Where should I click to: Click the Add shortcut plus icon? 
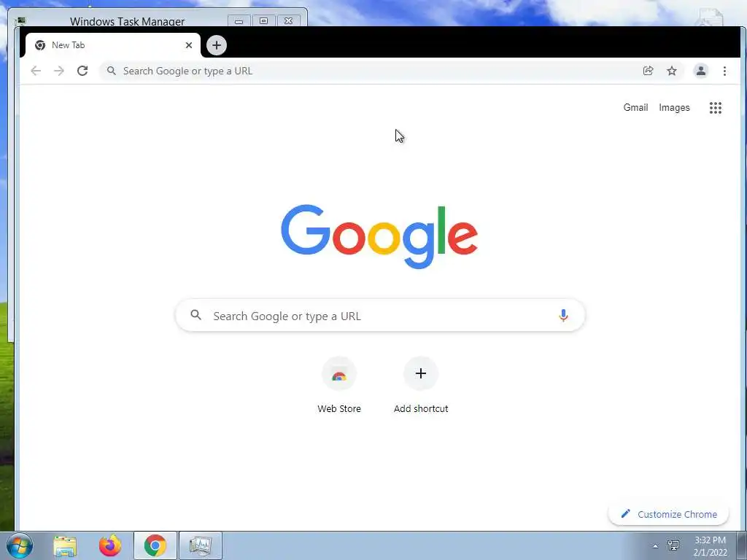[x=421, y=374]
